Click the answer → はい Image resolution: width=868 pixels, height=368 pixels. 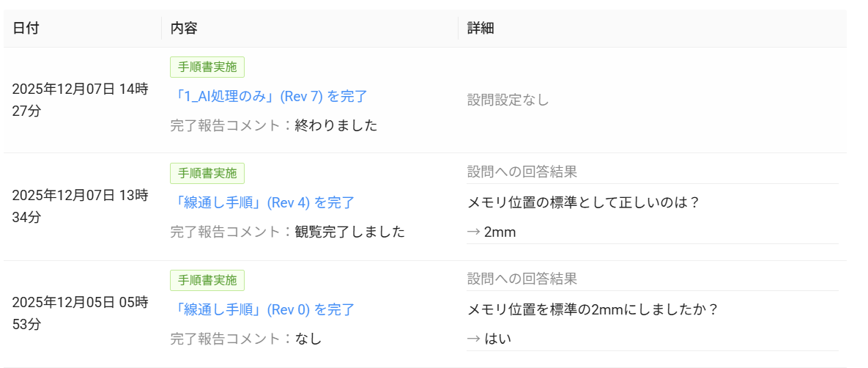[489, 338]
